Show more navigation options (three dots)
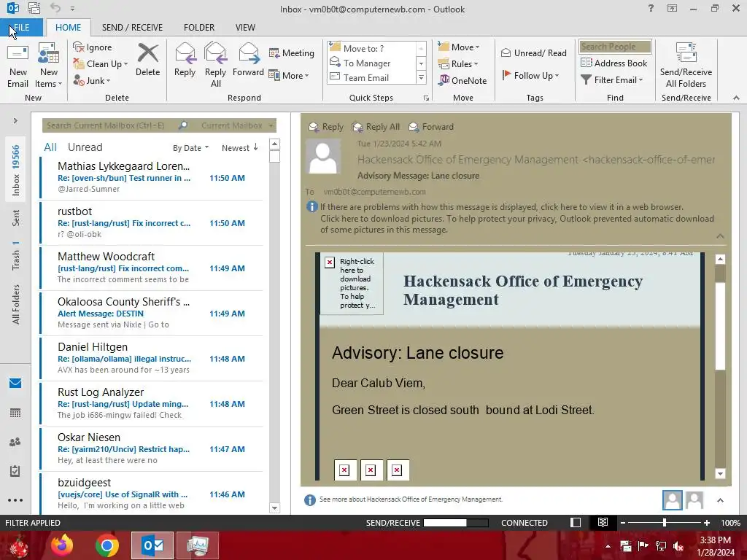The width and height of the screenshot is (747, 560). tap(15, 500)
